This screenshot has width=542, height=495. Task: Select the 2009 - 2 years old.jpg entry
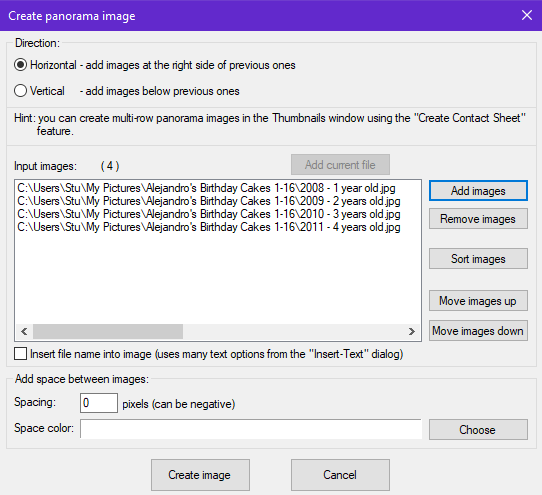pyautogui.click(x=208, y=201)
